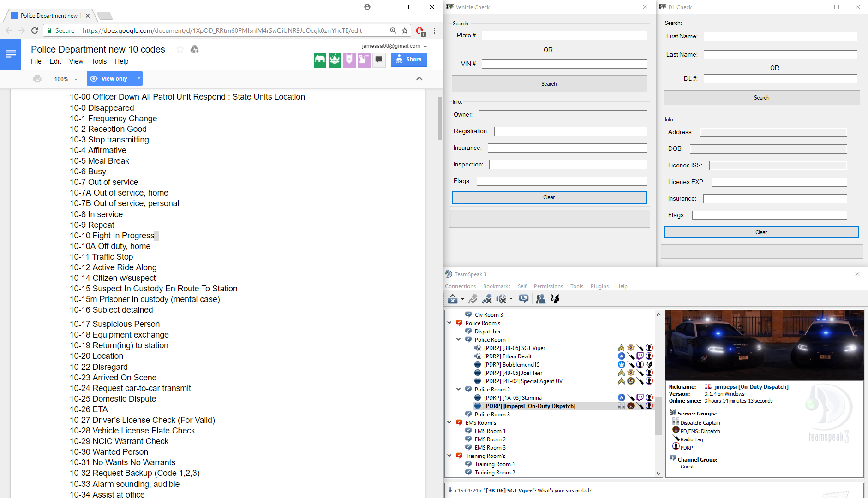Click crown badge beside Bobblemend15

[621, 364]
